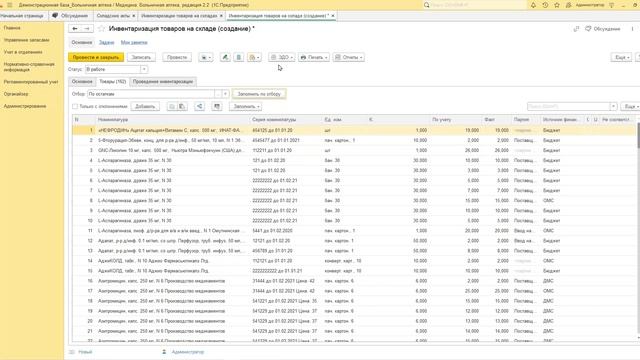
Task: Select row 11 with series 5441
Action: [354, 231]
